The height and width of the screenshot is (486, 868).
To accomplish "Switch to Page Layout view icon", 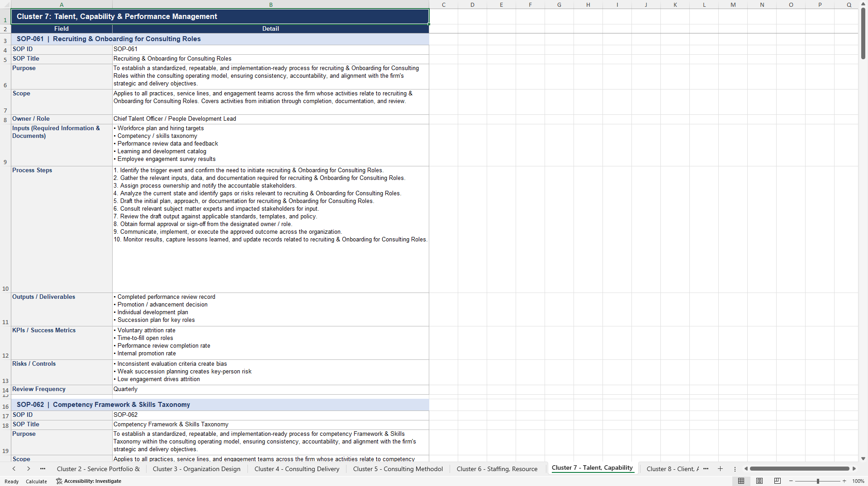I will [759, 481].
